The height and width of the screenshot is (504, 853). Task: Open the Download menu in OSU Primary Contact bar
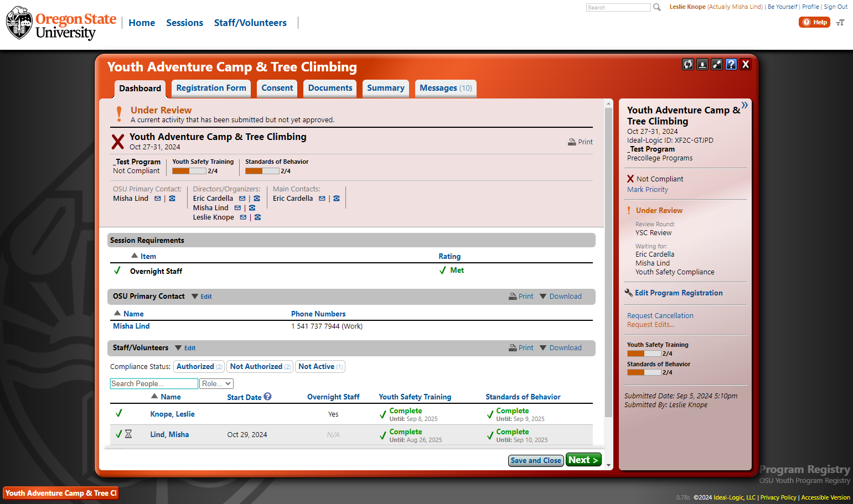click(x=561, y=297)
